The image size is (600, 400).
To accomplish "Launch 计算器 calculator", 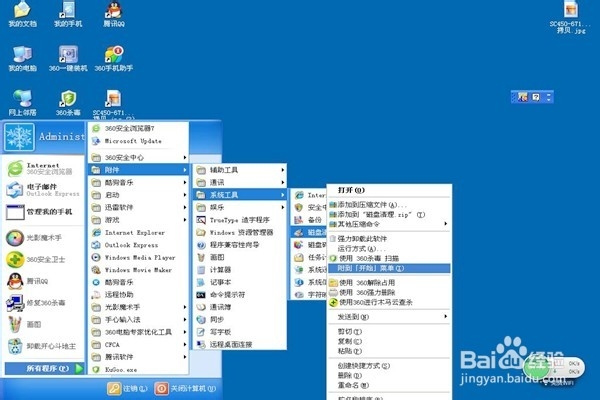I will [x=240, y=270].
